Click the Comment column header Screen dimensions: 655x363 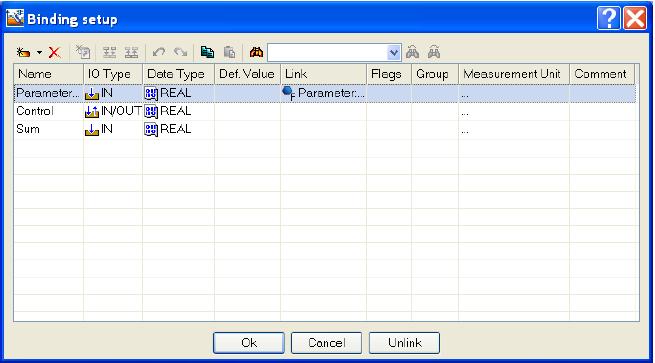click(602, 74)
